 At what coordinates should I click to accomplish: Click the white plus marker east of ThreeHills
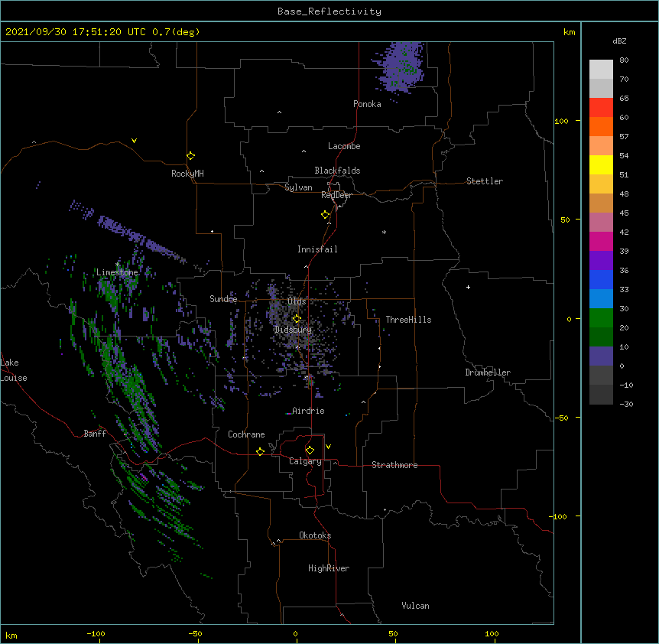(x=468, y=287)
